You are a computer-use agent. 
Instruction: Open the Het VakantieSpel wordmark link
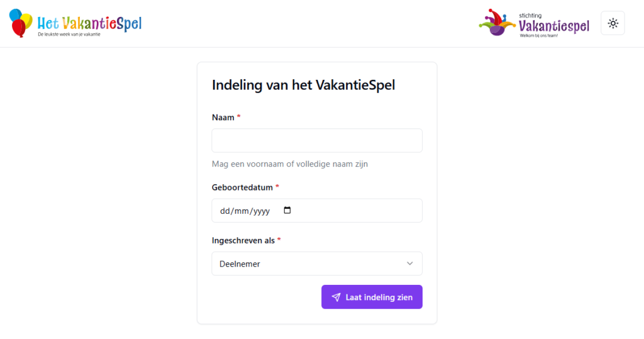(x=89, y=24)
